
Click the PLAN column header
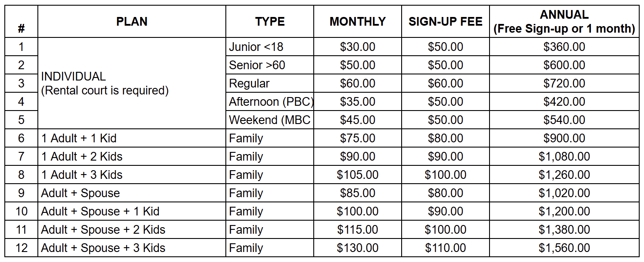tap(131, 22)
